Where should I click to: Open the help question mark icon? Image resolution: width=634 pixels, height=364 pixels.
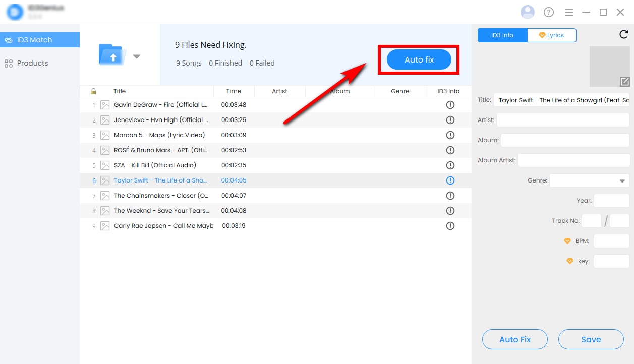click(549, 12)
